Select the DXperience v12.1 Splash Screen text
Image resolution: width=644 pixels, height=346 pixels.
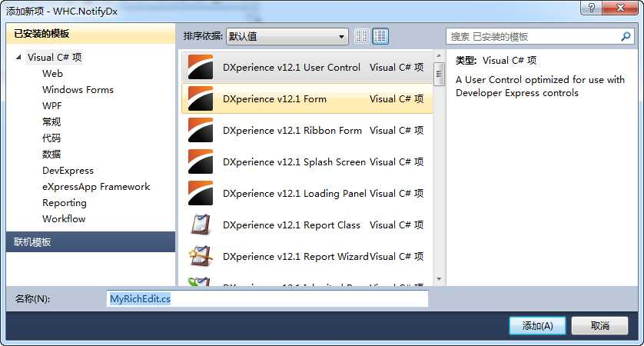click(294, 162)
